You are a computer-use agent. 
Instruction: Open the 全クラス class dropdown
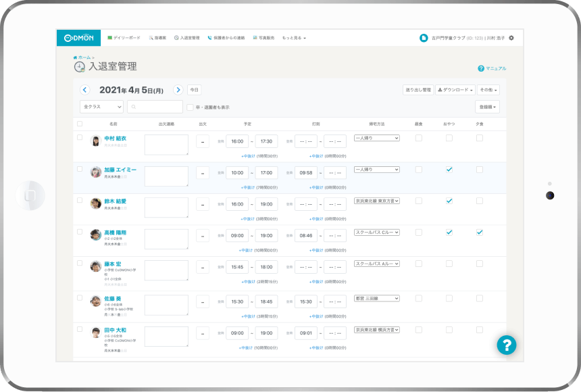click(101, 107)
